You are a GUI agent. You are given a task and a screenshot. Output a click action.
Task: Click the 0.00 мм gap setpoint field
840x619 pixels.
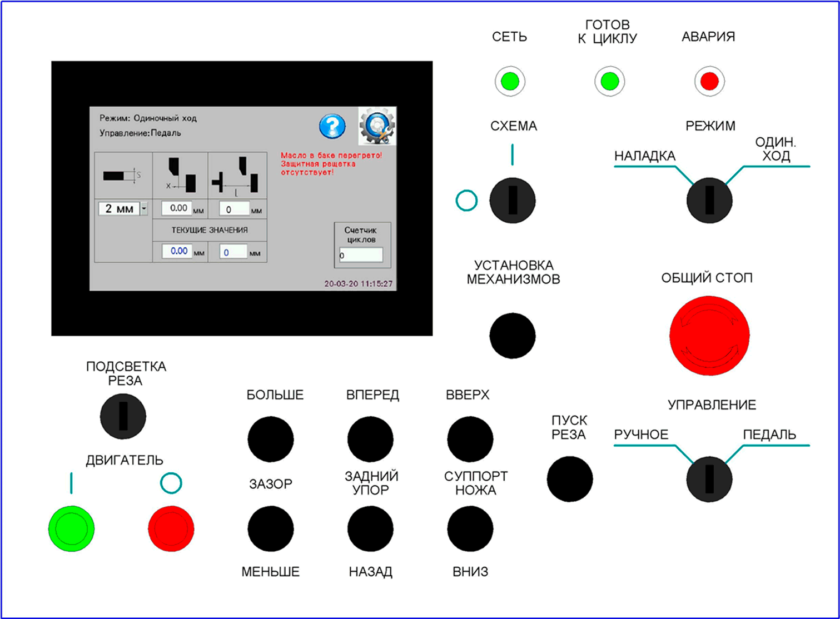point(177,208)
